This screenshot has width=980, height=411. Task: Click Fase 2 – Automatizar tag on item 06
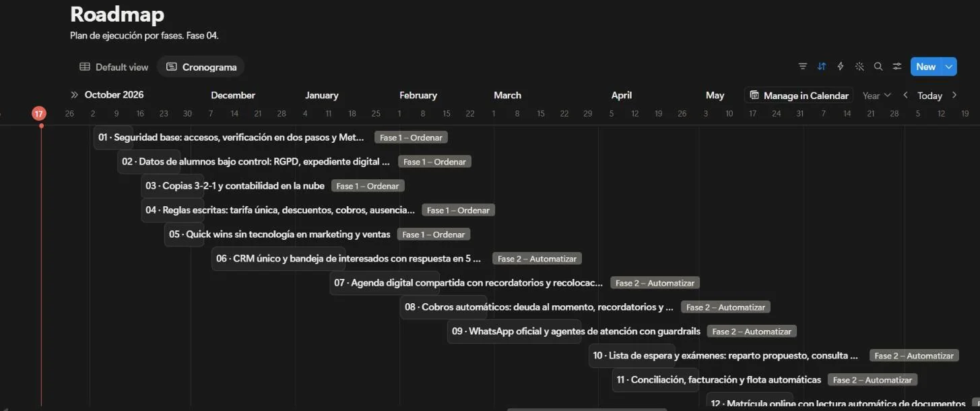point(537,259)
